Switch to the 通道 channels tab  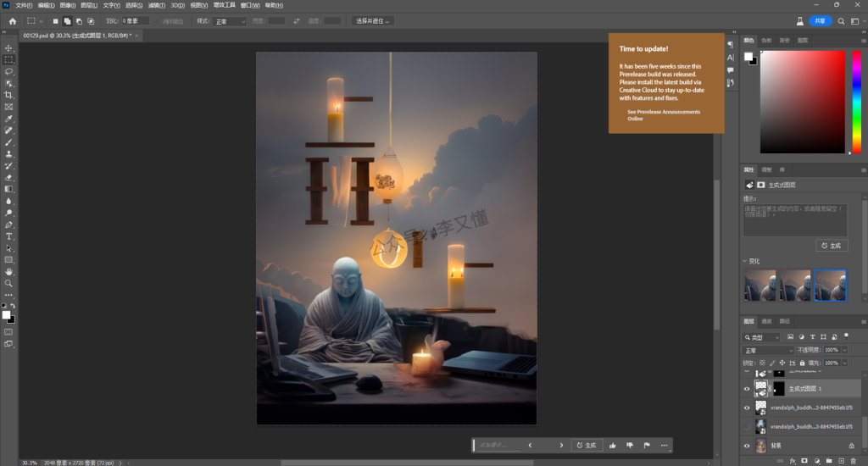pyautogui.click(x=766, y=322)
